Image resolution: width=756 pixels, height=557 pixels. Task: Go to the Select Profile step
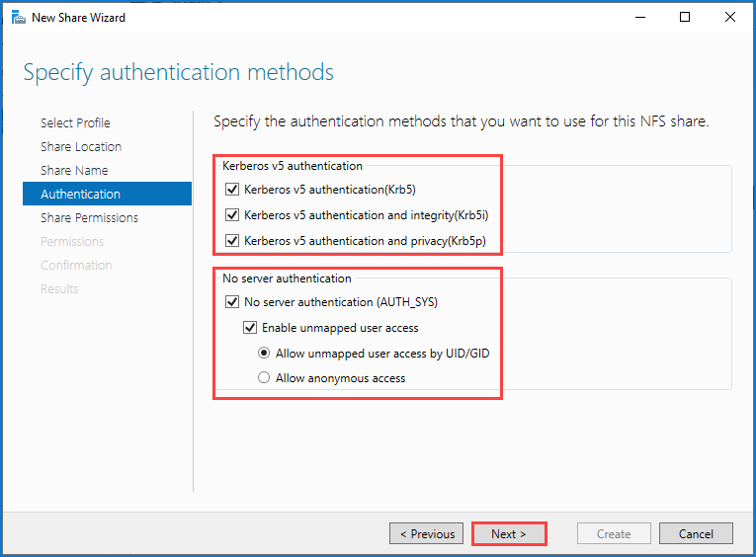(75, 122)
